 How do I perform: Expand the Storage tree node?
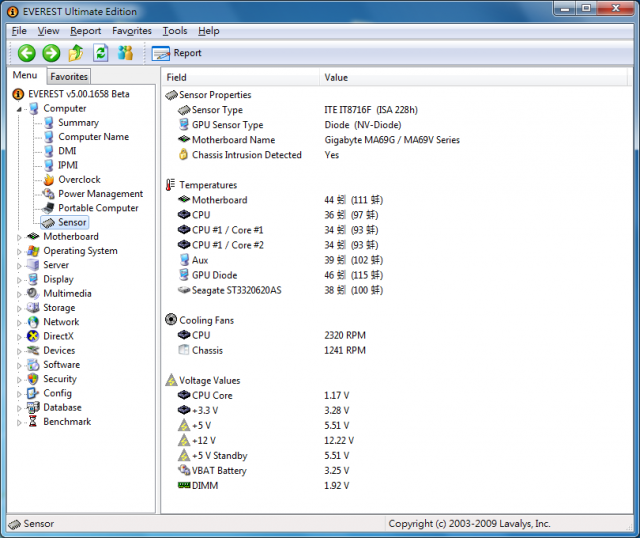coord(19,309)
